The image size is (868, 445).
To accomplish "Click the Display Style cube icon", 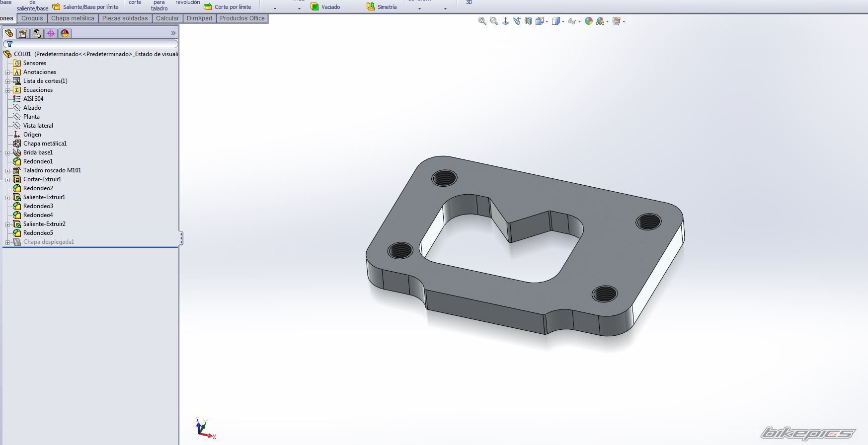I will pos(556,21).
